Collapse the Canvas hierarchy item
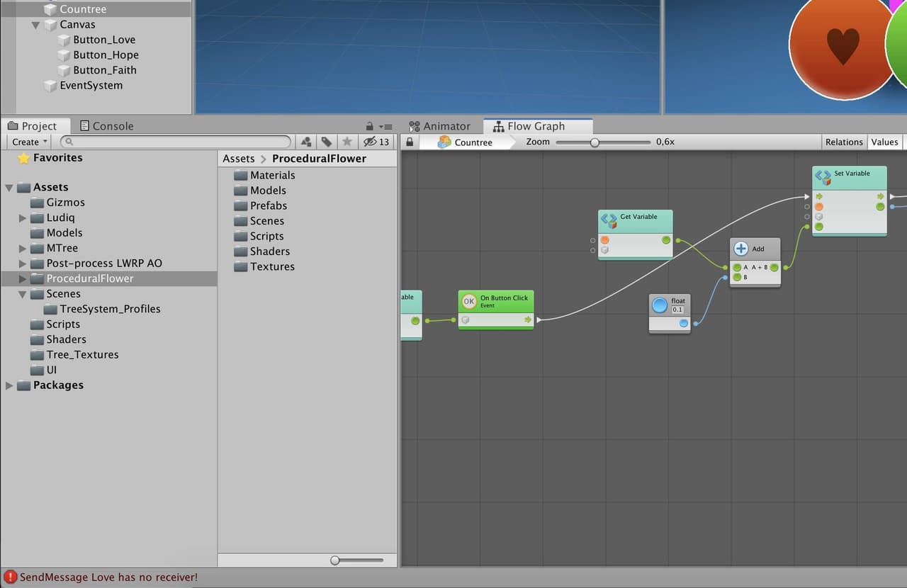 36,25
